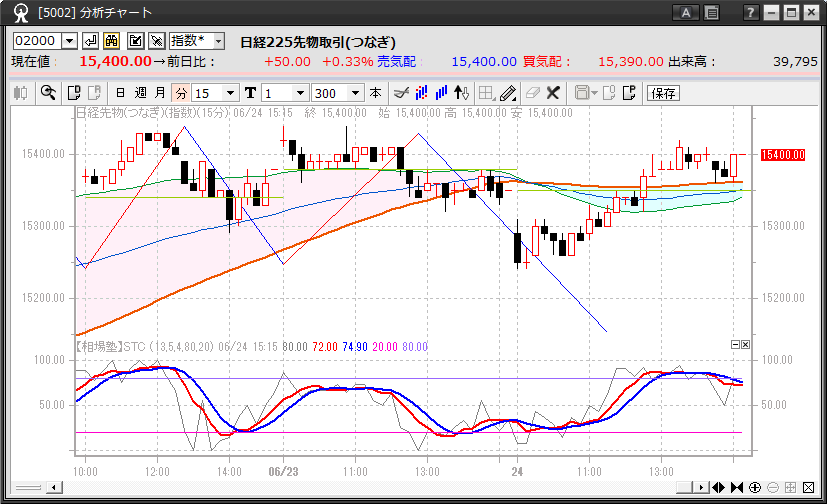The width and height of the screenshot is (827, 504).
Task: Expand the 15 minute interval dropdown
Action: 231,93
